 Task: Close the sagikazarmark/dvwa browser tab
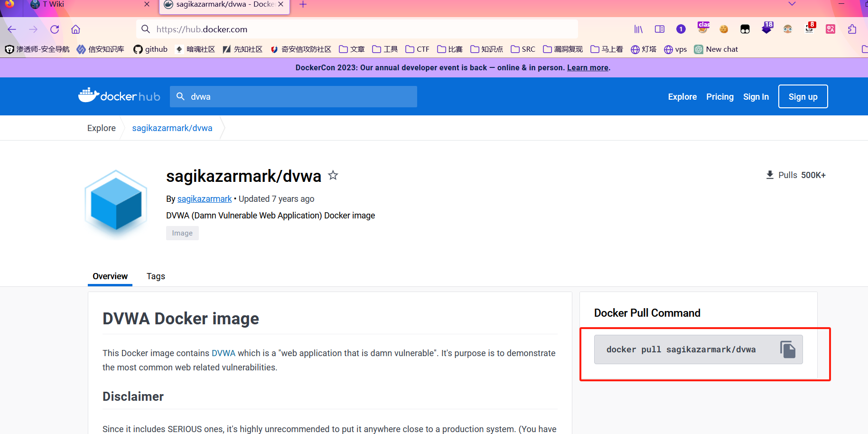point(280,4)
